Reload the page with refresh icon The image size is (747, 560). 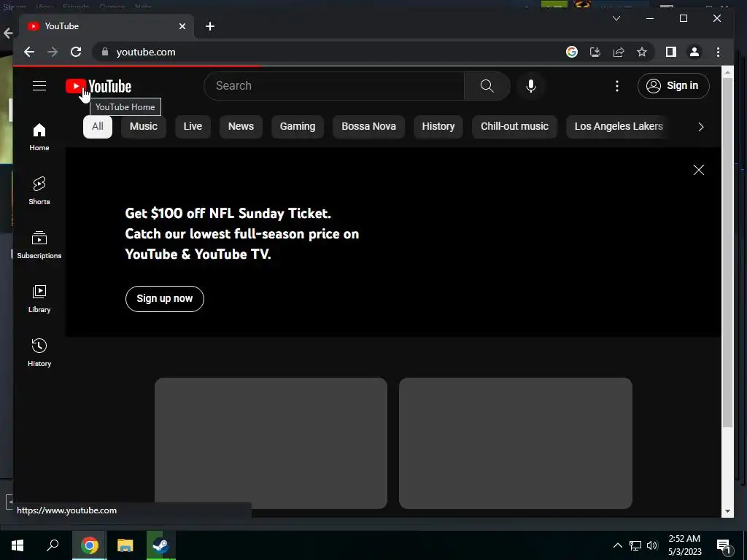[x=76, y=52]
